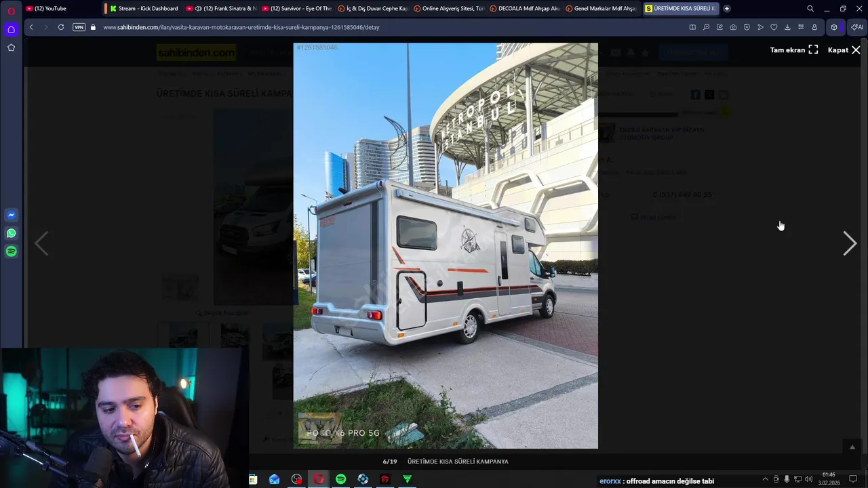This screenshot has height=488, width=868.
Task: Open notifications center icon on taskbar
Action: (853, 479)
